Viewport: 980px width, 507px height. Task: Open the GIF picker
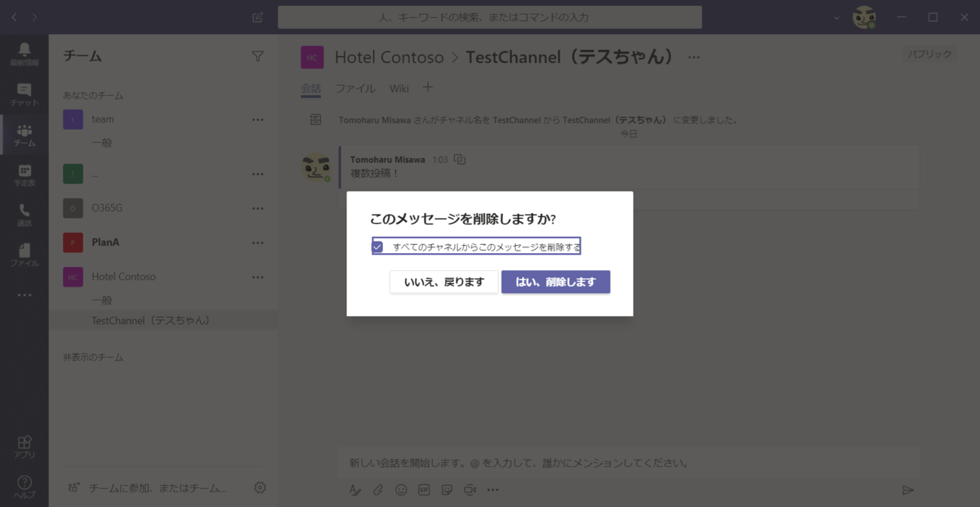coord(423,489)
